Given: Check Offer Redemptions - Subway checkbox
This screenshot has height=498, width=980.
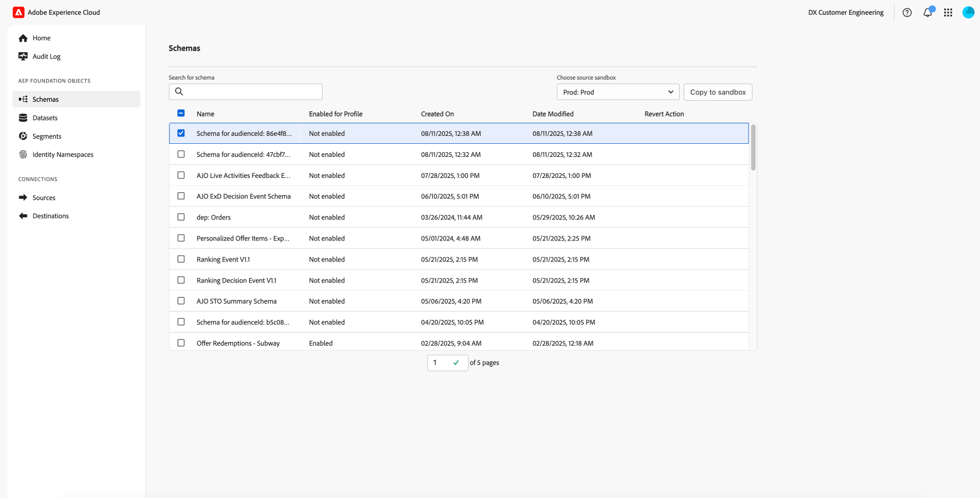Looking at the screenshot, I should tap(181, 343).
